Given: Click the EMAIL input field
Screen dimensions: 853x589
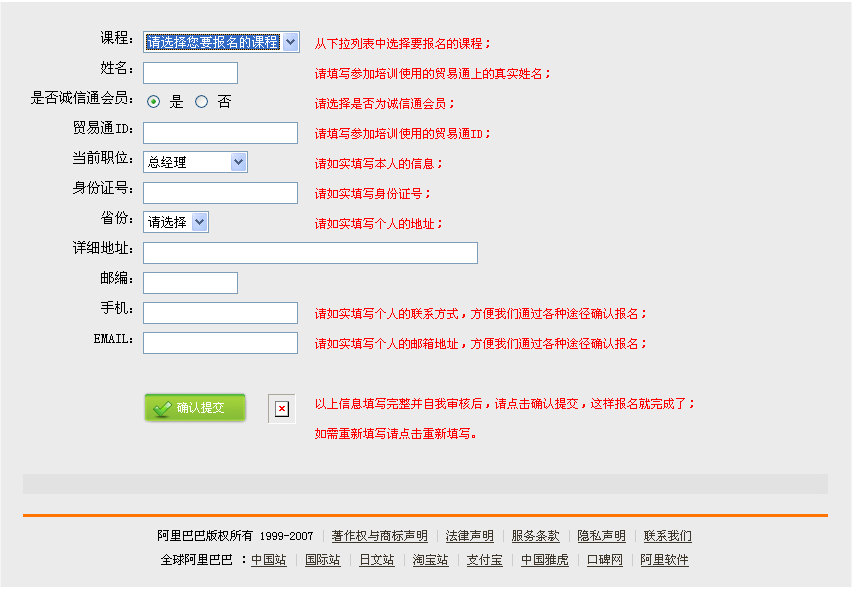Looking at the screenshot, I should pos(220,343).
